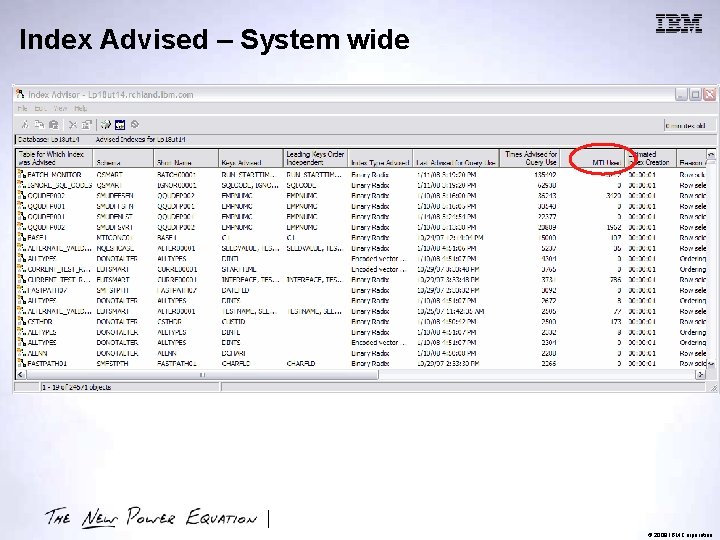Click the table icon beside FASTPATH01
720x540 pixels.
22,363
